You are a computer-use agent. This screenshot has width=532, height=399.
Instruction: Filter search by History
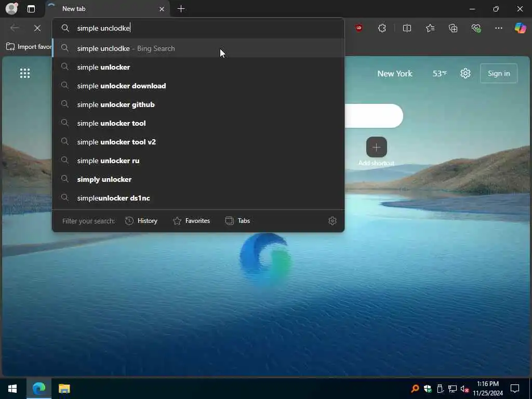coord(141,221)
